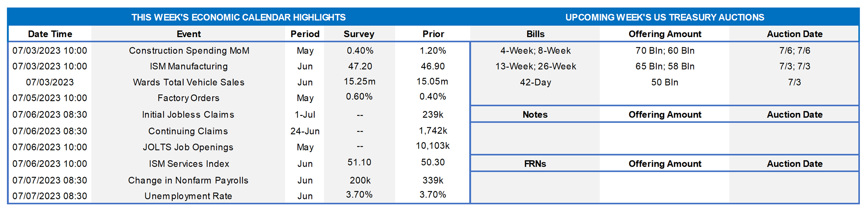This screenshot has height=212, width=868.
Task: Click the 'This Week's Economic Calendar Highlights' title
Action: 238,17
